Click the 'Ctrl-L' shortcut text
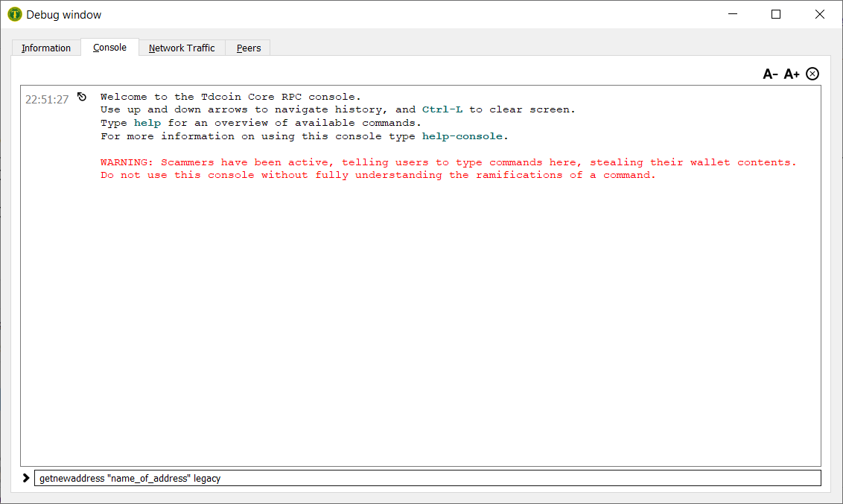Screen dimensions: 843x504 click(x=442, y=109)
